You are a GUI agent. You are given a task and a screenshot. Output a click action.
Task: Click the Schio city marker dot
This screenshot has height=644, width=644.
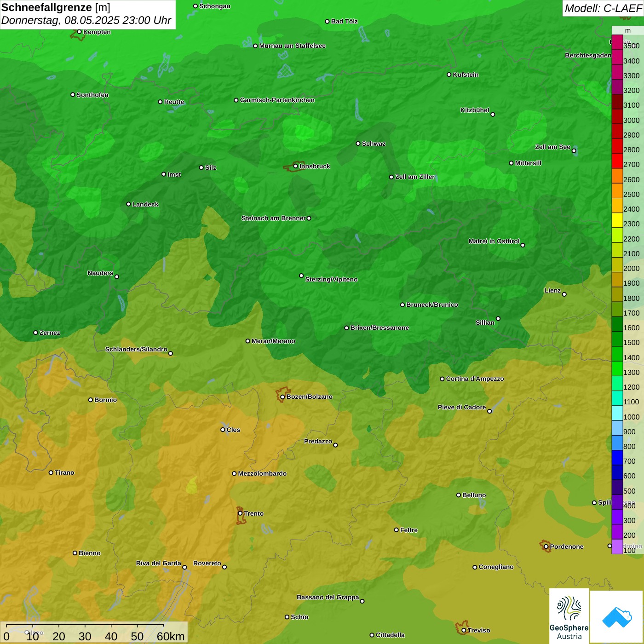(287, 617)
